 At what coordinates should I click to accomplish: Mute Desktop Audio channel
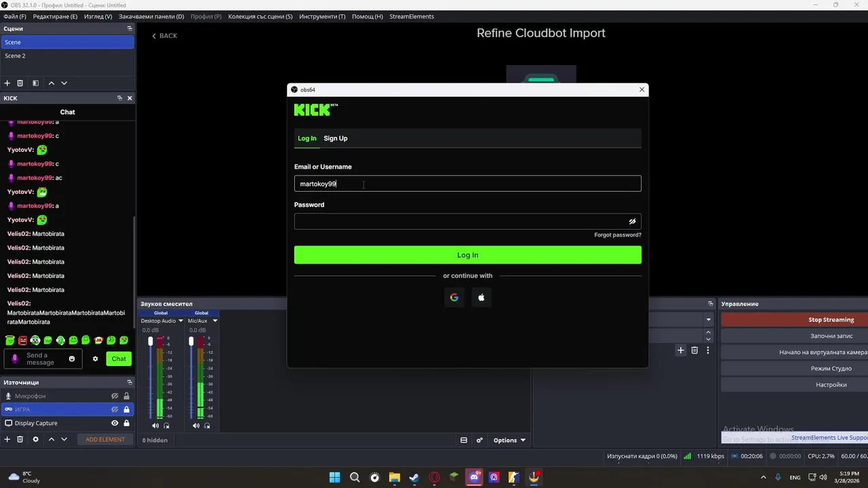point(155,426)
